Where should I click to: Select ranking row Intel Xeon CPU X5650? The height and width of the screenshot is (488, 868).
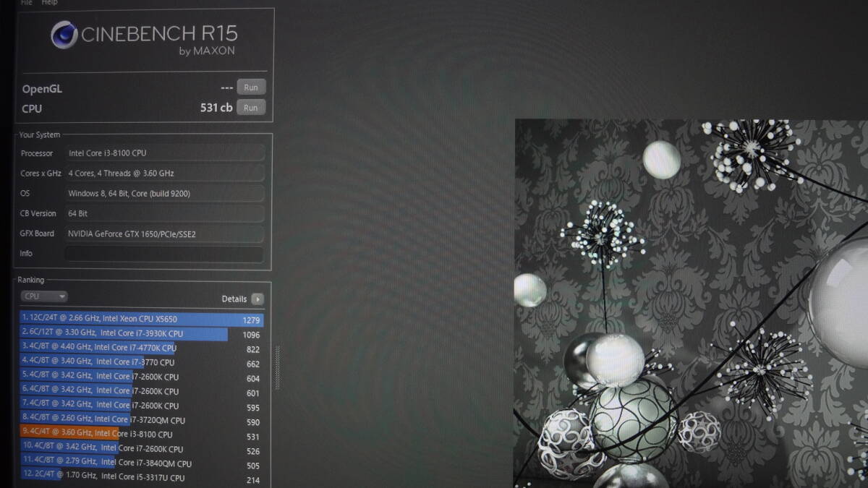tap(142, 320)
